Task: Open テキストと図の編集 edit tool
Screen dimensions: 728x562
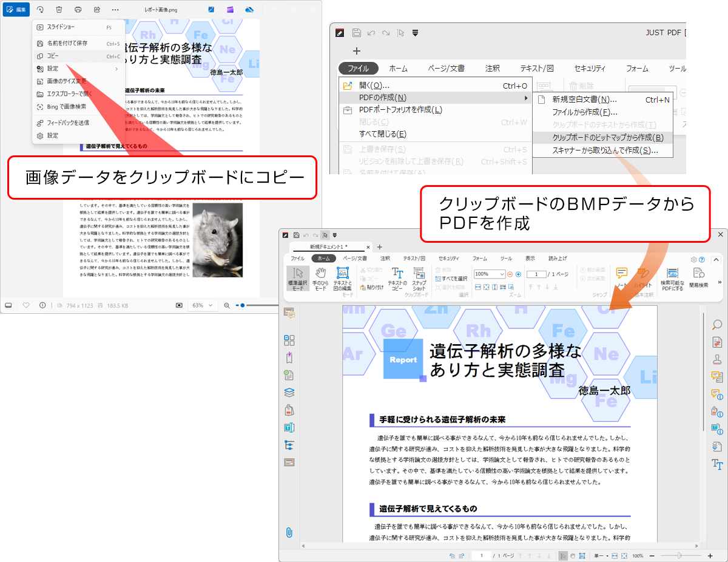Action: click(x=342, y=277)
